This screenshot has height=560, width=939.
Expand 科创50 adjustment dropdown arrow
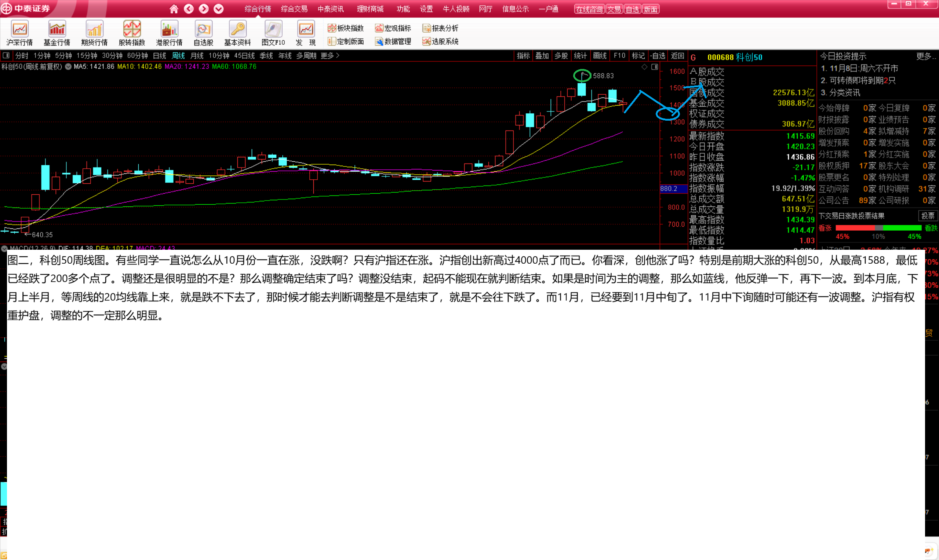click(68, 67)
